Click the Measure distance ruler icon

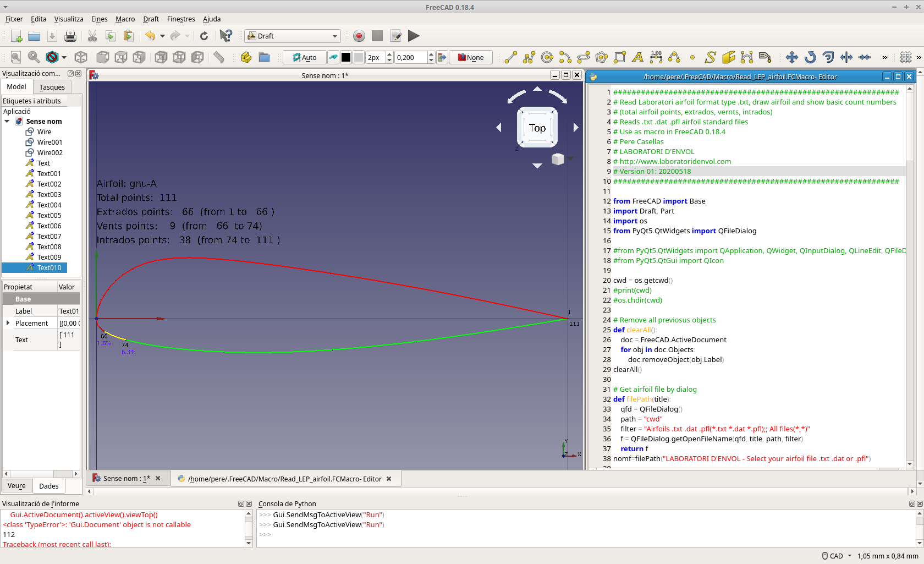[219, 57]
